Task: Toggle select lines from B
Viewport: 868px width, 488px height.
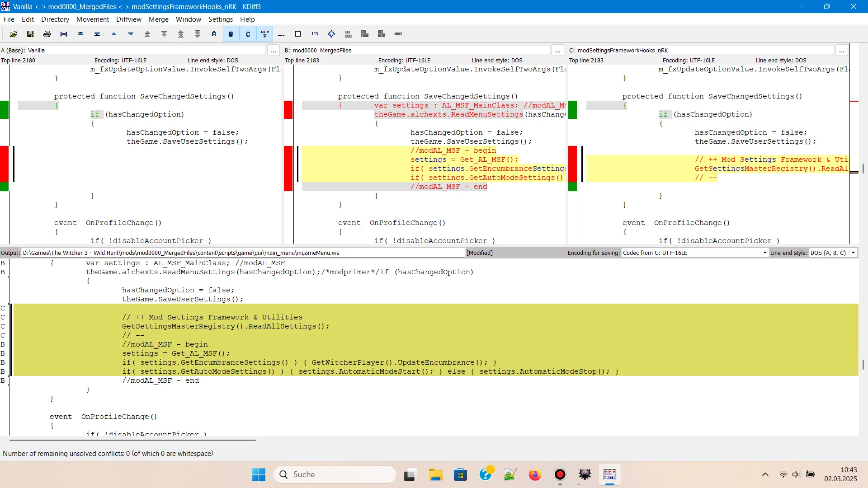Action: point(231,34)
